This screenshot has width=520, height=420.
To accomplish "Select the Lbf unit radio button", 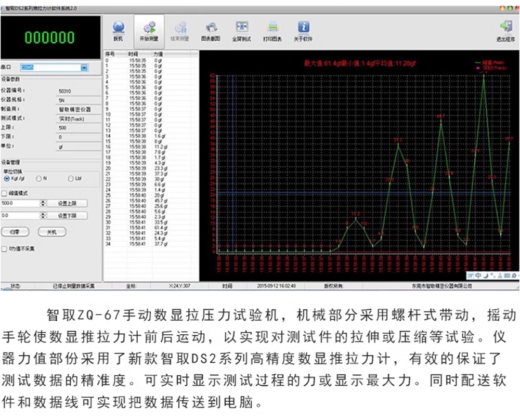I will click(70, 179).
